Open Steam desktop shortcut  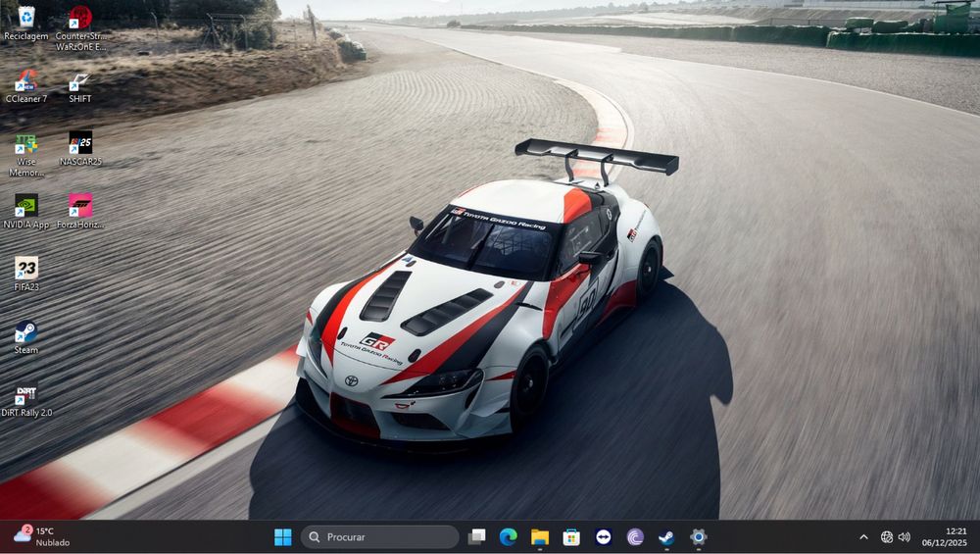tap(26, 337)
